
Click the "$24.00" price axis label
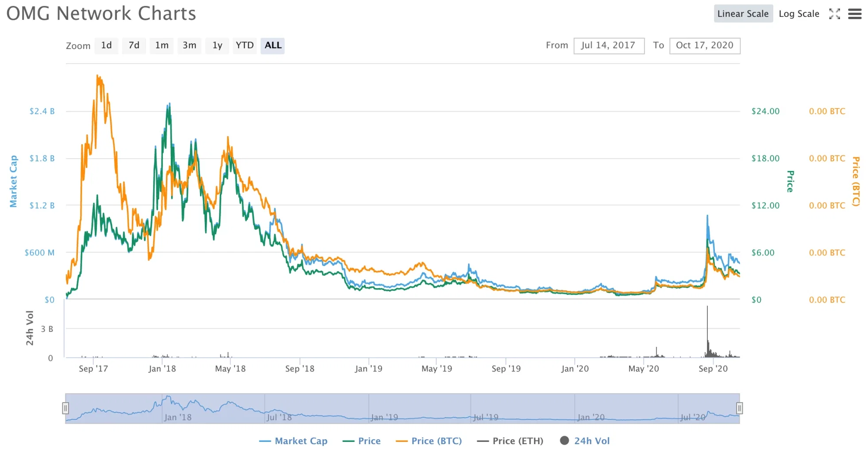[x=765, y=111]
